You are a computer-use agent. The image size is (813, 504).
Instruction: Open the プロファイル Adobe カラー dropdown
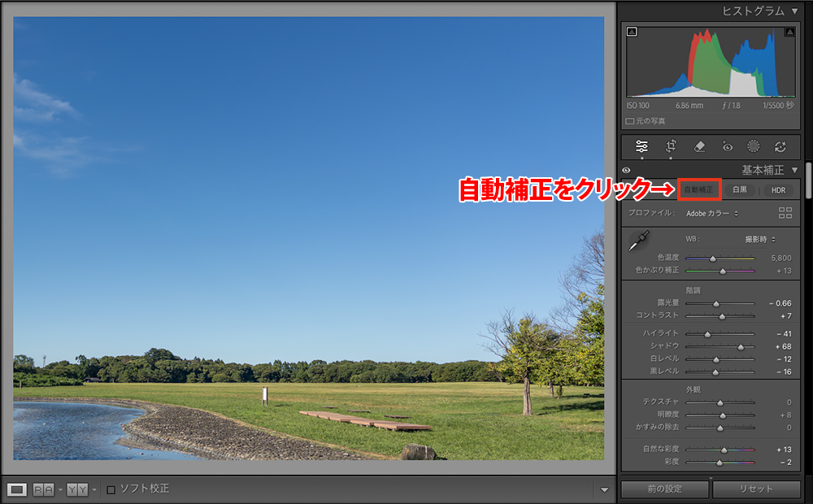pos(709,214)
